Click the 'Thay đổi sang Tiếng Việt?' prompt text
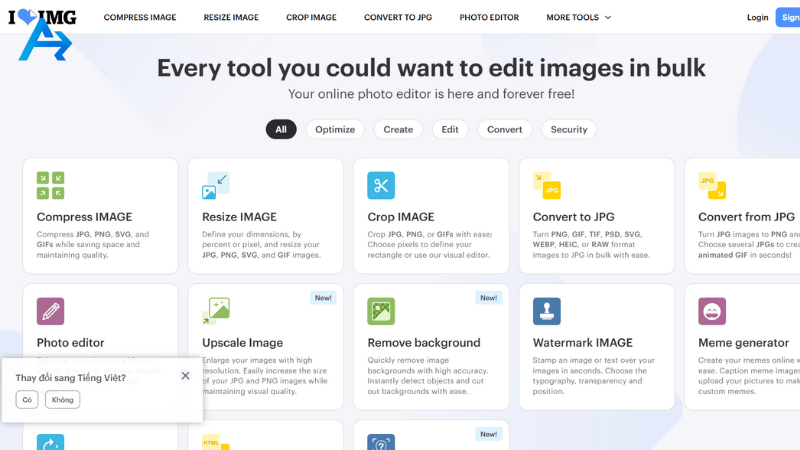800x450 pixels. pyautogui.click(x=70, y=378)
